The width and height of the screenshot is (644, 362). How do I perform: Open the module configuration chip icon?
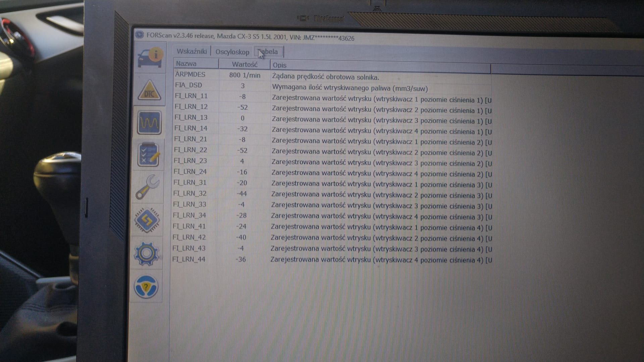147,220
